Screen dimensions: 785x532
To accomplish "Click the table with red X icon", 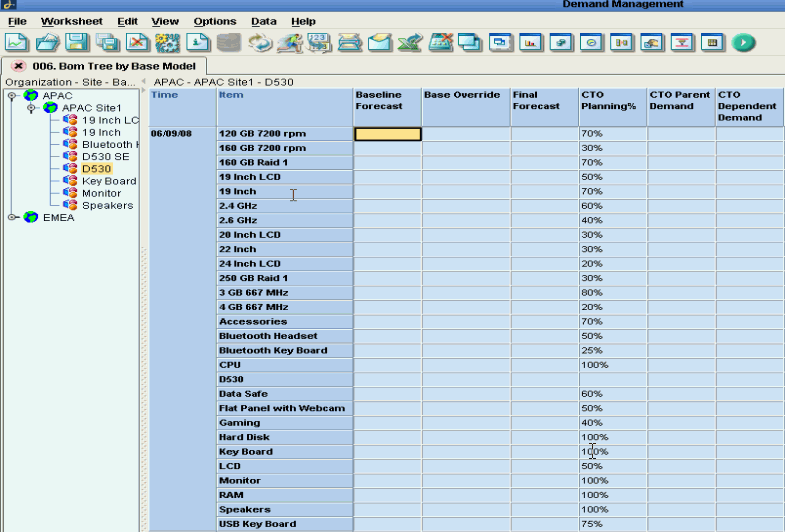I will coord(441,43).
